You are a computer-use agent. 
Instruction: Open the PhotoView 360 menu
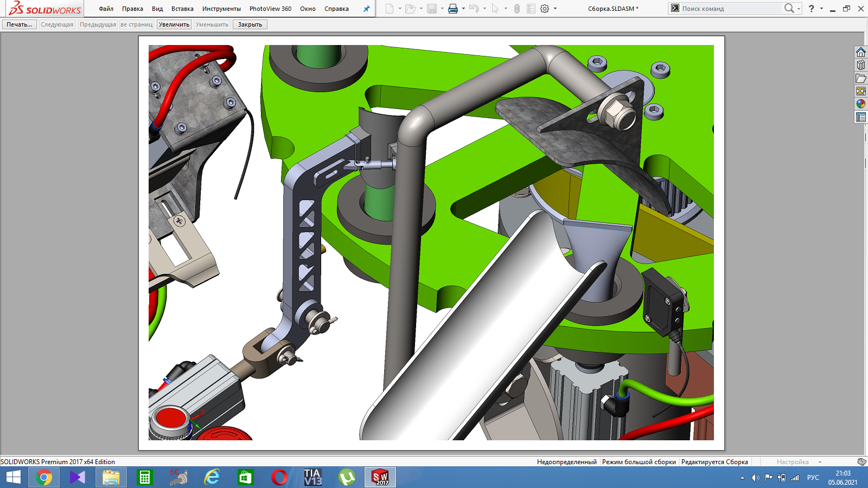270,9
